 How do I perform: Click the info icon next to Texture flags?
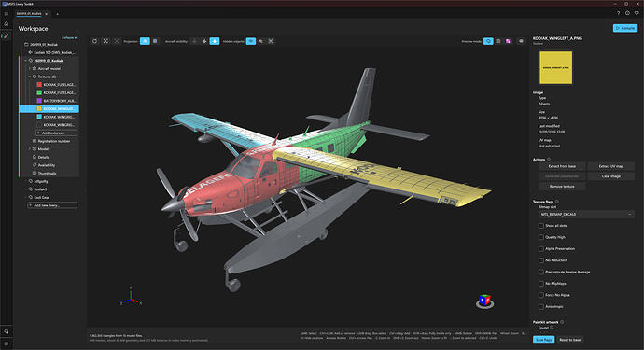pyautogui.click(x=557, y=202)
